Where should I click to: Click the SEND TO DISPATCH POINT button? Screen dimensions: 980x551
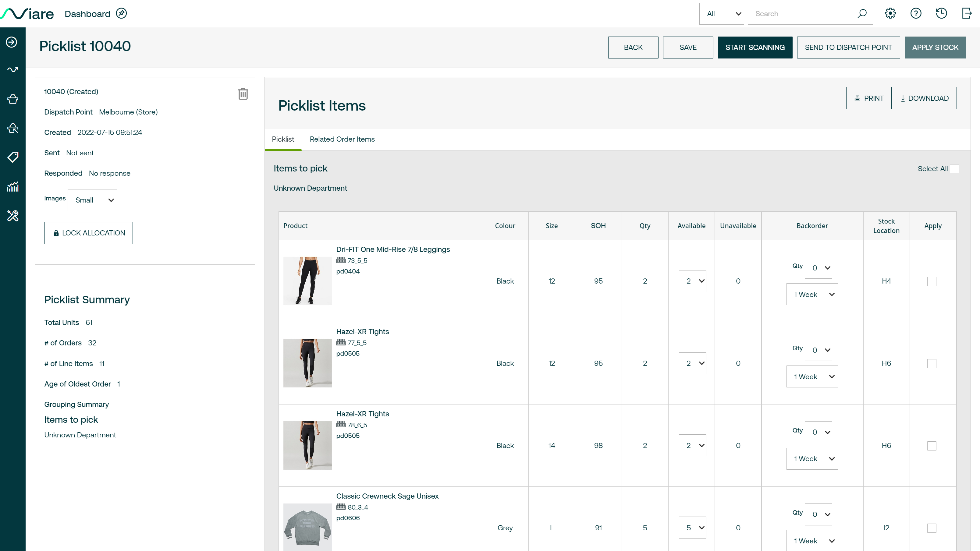pyautogui.click(x=848, y=47)
